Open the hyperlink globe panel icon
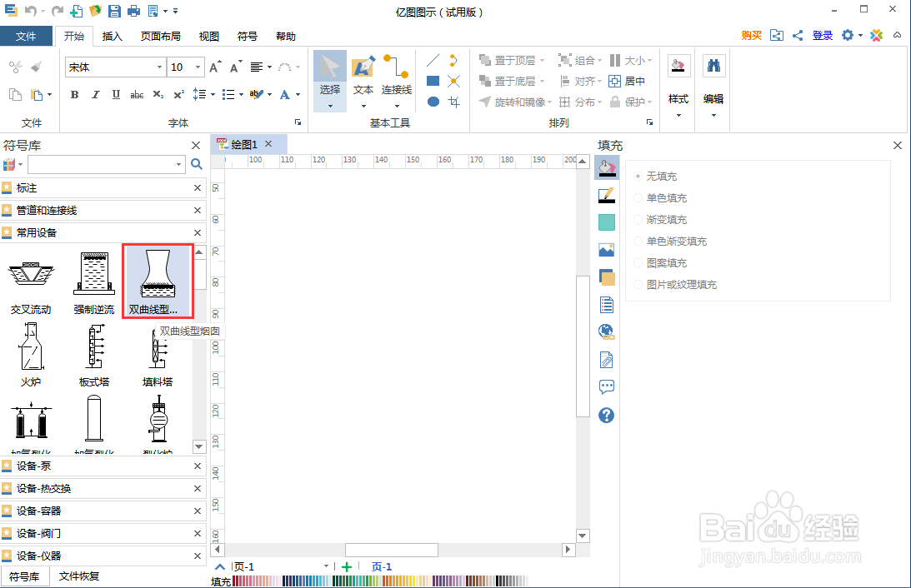Screen dimensions: 911x588 click(x=607, y=331)
